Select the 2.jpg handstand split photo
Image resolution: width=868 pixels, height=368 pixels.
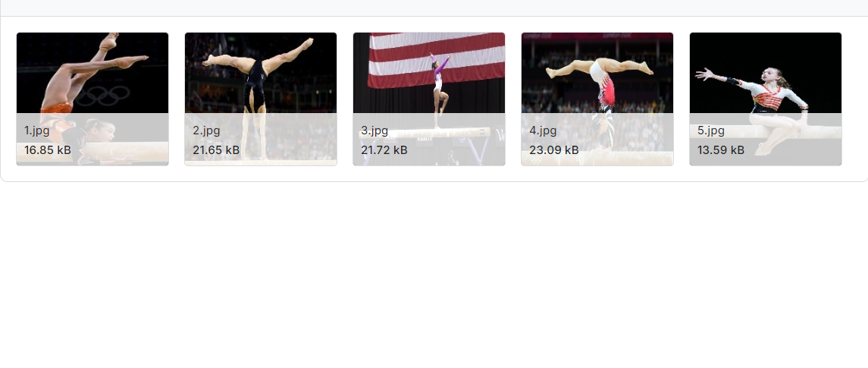pos(261,99)
